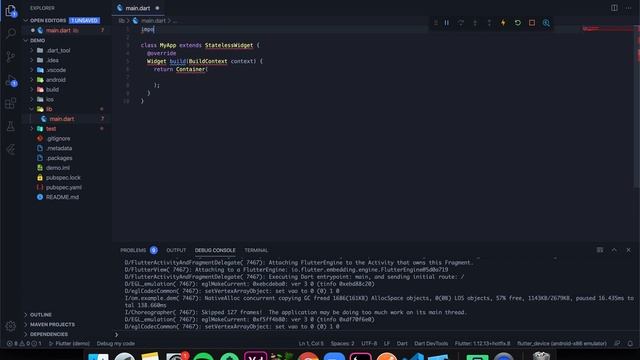Image resolution: width=640 pixels, height=360 pixels.
Task: Click the Step Into debug button
Action: [475, 23]
